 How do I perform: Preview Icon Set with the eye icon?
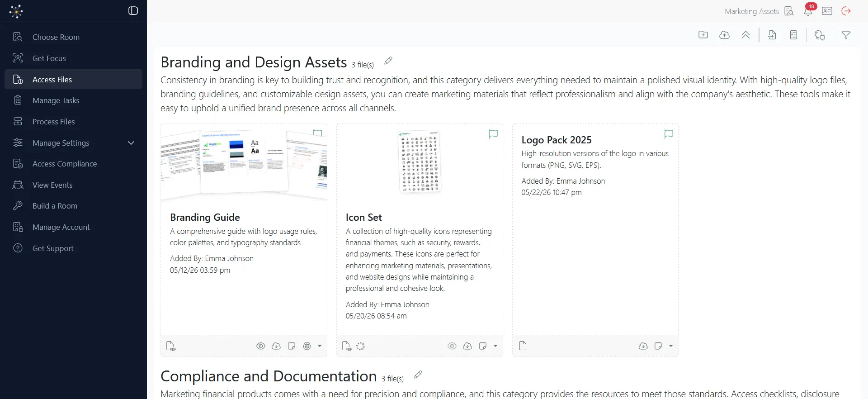pos(452,346)
